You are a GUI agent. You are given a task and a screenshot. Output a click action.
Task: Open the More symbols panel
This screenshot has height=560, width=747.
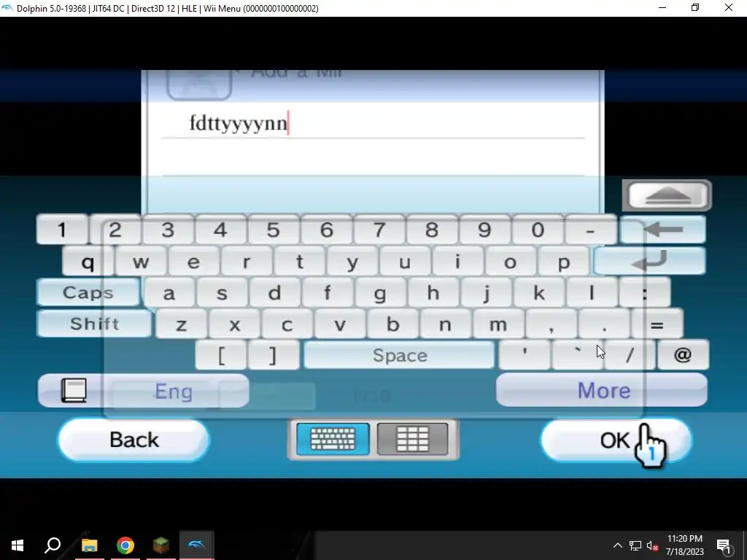[602, 390]
